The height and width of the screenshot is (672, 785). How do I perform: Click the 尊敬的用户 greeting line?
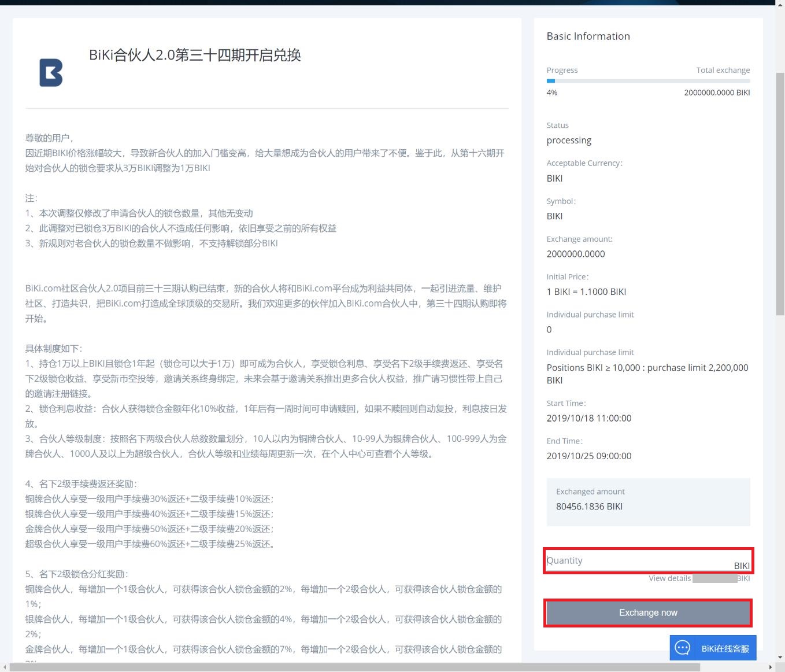coord(49,138)
